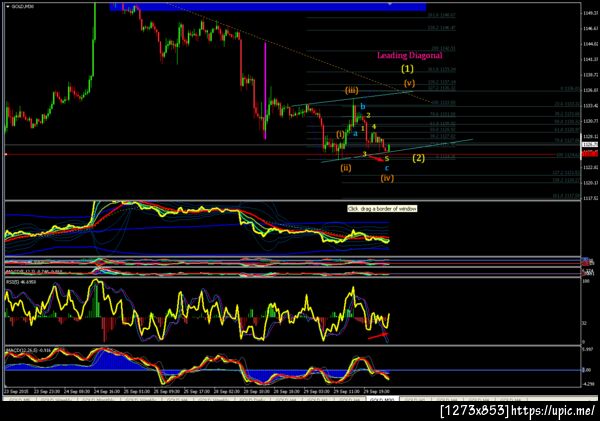Click the arrow beside the GOLD,M30 chart title
Screen dimensions: 600x421
click(8, 7)
